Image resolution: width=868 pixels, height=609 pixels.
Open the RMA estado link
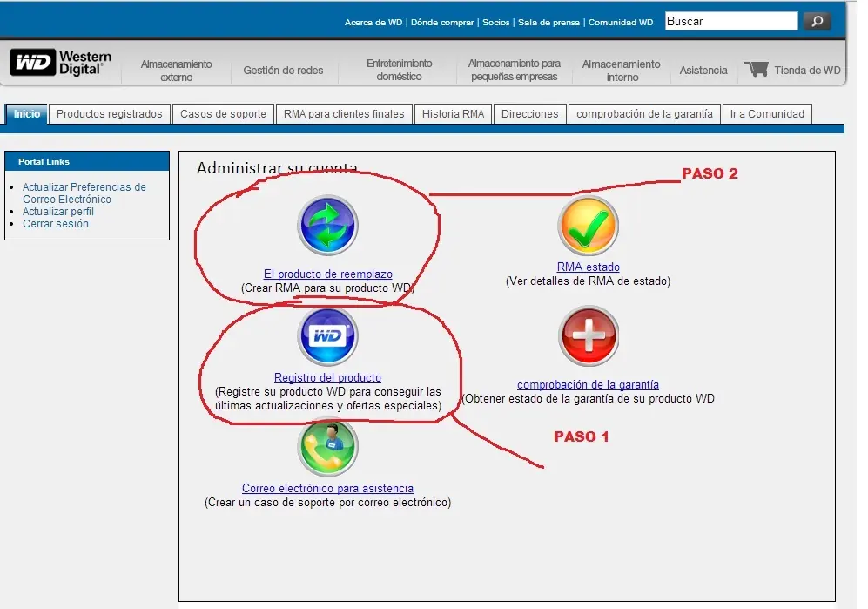pyautogui.click(x=588, y=267)
